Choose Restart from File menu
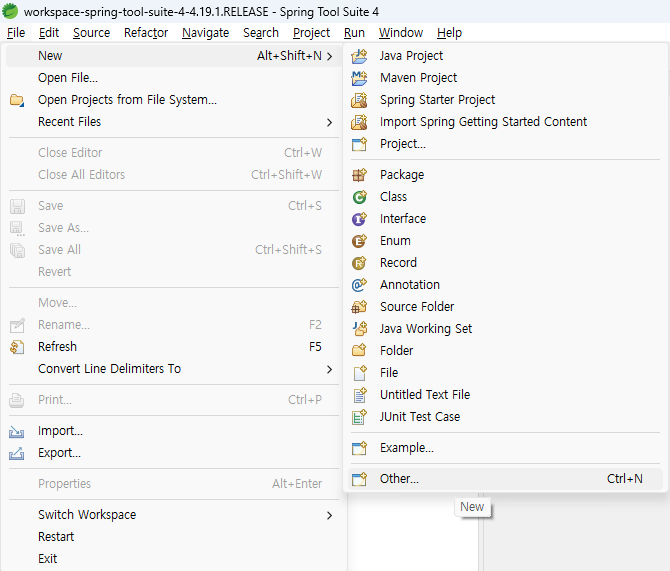The width and height of the screenshot is (670, 571). (56, 537)
